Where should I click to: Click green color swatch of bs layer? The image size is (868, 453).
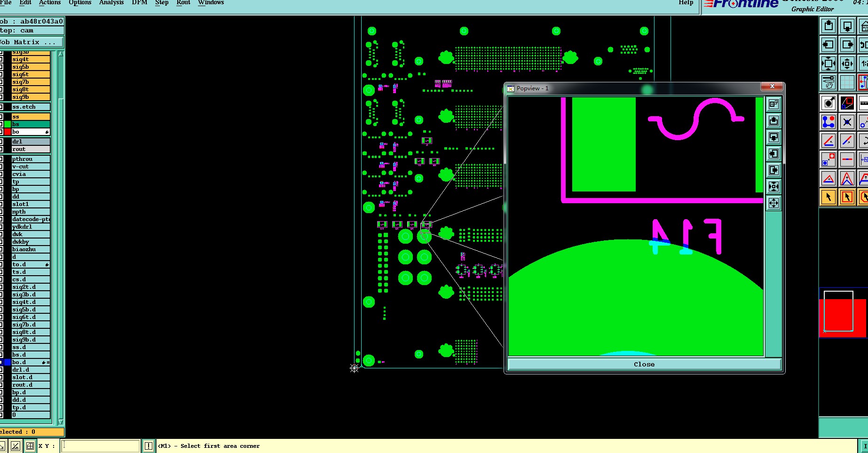8,124
